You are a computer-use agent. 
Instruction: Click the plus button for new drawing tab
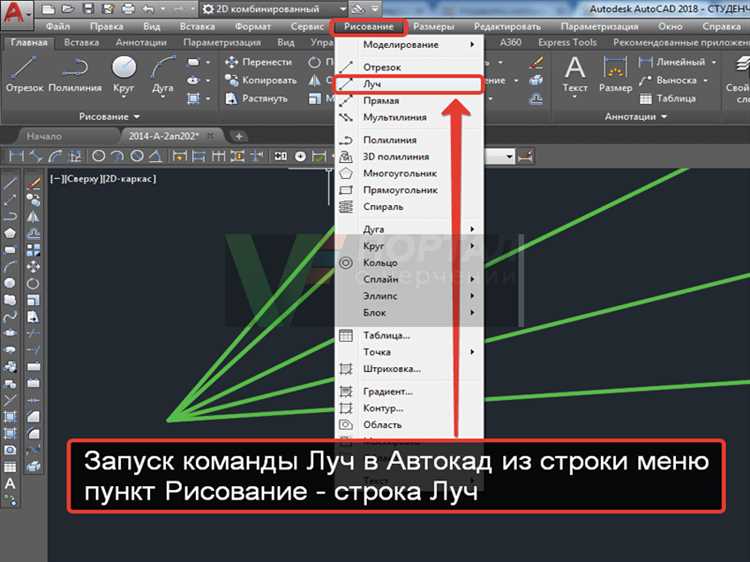pyautogui.click(x=239, y=136)
